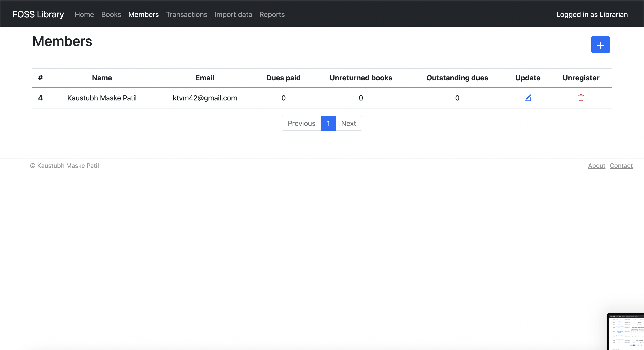Select the edit pencil icon for Kaustubh
The image size is (644, 350).
coord(527,98)
